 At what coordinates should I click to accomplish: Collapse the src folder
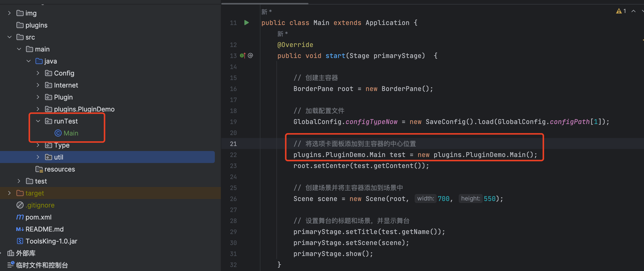click(10, 37)
